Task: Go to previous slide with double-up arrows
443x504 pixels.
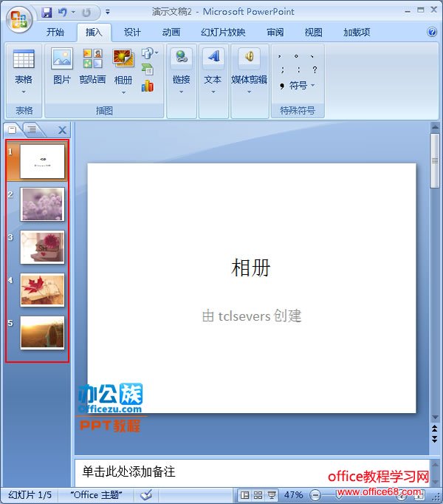Action: click(435, 429)
